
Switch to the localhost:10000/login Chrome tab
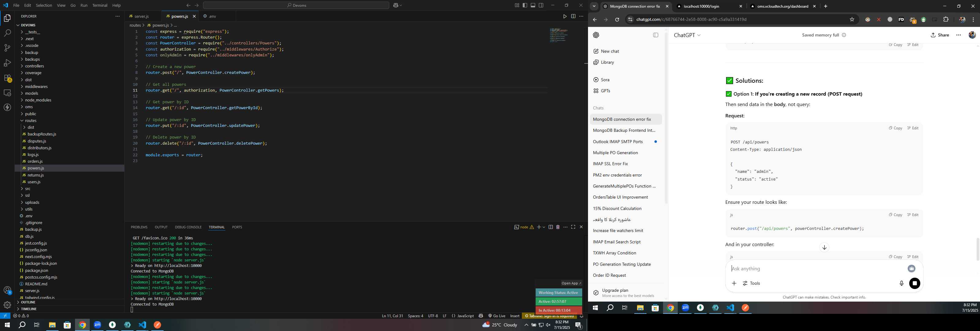[x=709, y=6]
